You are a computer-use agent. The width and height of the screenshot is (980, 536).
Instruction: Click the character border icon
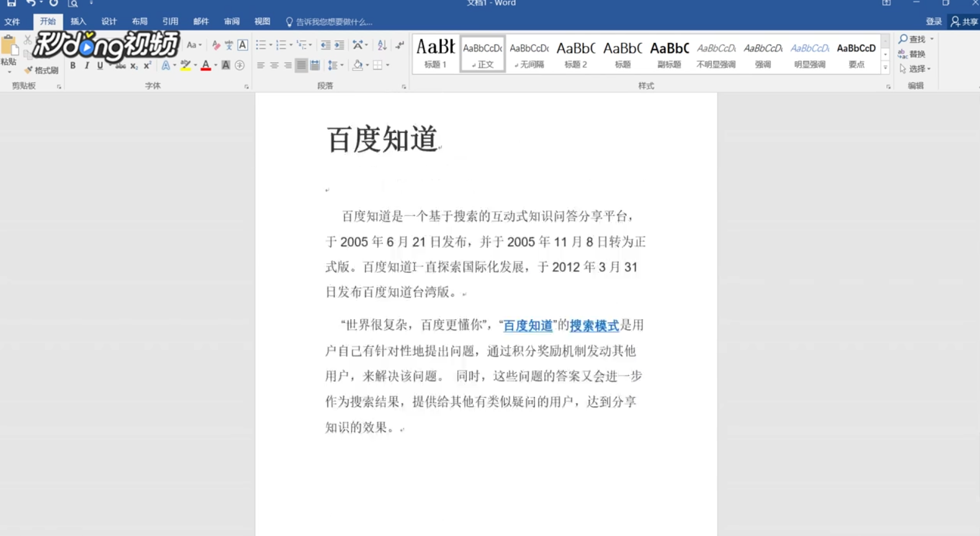tap(243, 45)
